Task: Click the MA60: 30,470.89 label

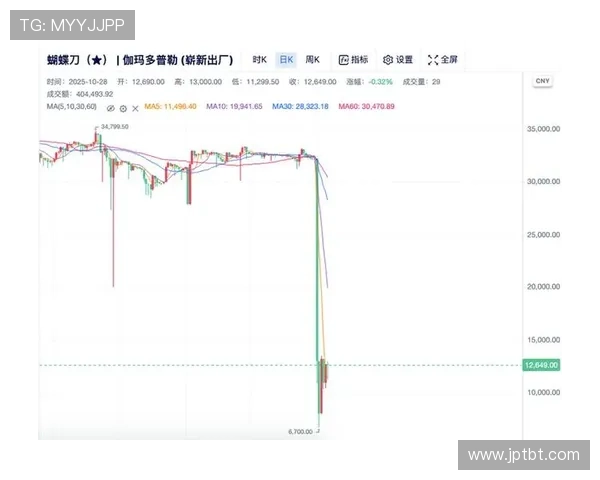Action: [366, 106]
